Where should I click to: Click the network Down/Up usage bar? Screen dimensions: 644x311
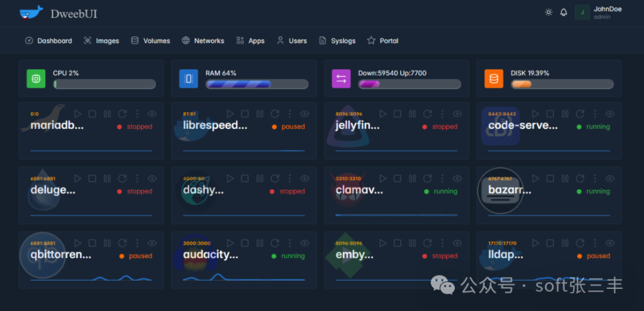pos(410,84)
